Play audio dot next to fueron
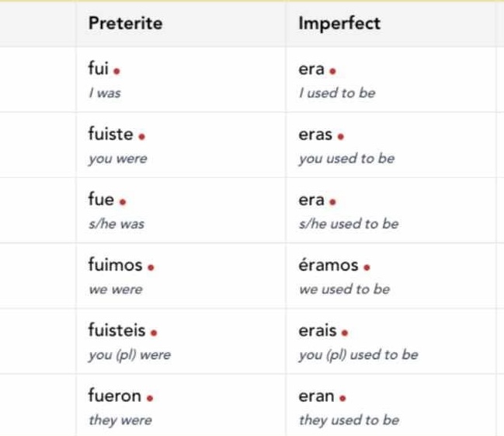The height and width of the screenshot is (436, 504). click(x=150, y=399)
